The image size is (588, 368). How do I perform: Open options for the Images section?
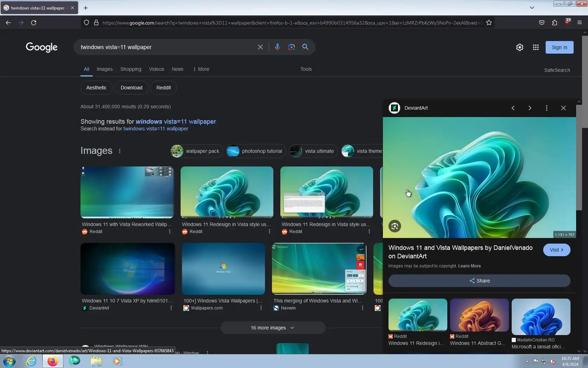coord(120,151)
